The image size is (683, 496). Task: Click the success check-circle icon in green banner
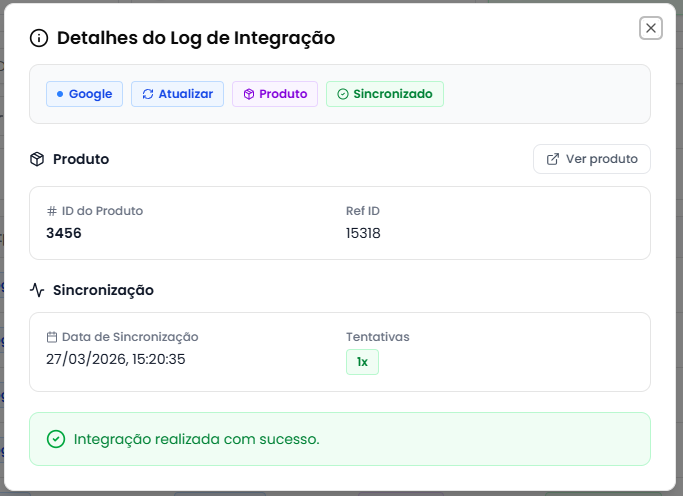56,439
